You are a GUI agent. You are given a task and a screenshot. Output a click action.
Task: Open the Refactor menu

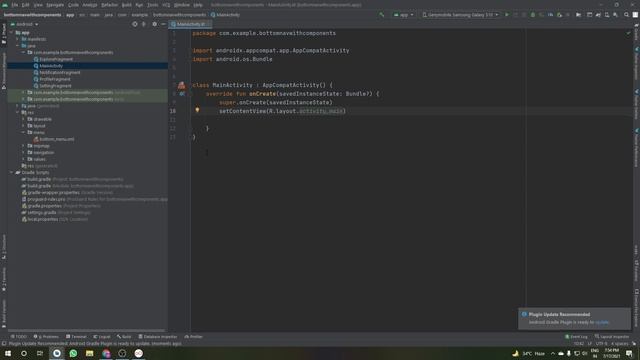109,5
